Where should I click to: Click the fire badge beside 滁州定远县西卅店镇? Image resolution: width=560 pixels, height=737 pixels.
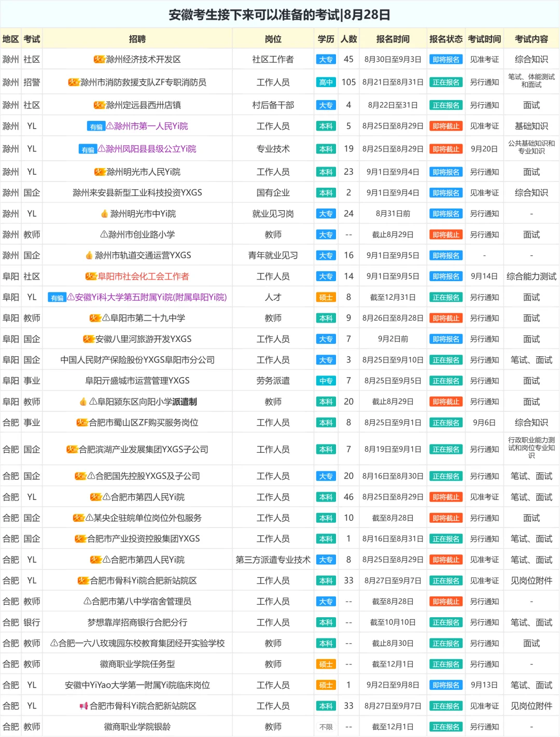[x=99, y=105]
